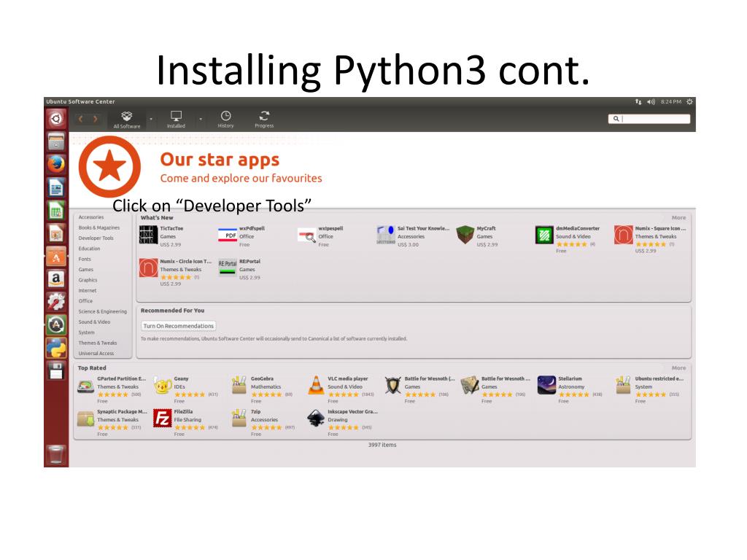
Task: Select the Universal Access category
Action: click(x=96, y=354)
